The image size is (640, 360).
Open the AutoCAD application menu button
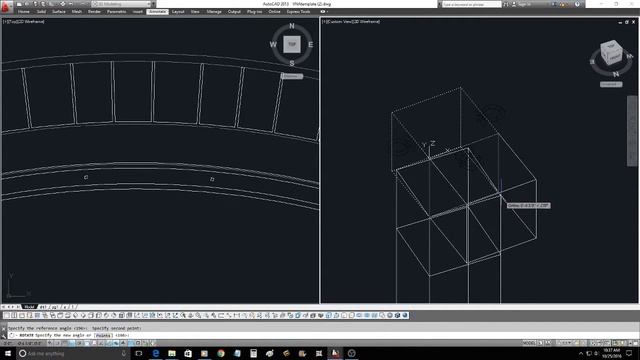(x=6, y=6)
